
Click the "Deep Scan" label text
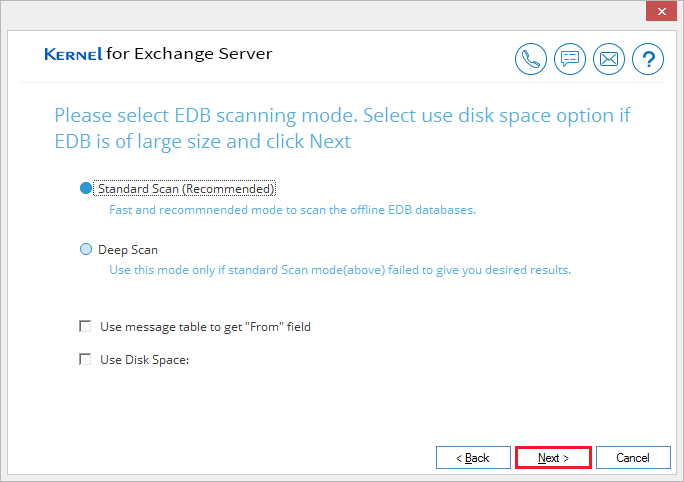pos(128,250)
